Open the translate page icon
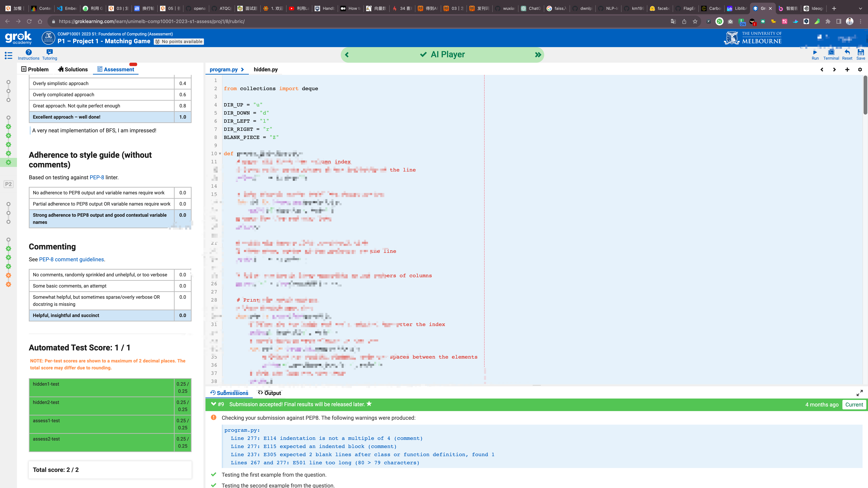 coord(673,22)
